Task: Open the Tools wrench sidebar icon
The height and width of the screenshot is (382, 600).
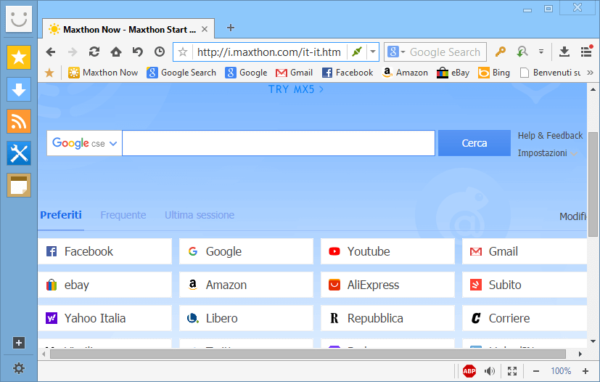Action: 18,153
